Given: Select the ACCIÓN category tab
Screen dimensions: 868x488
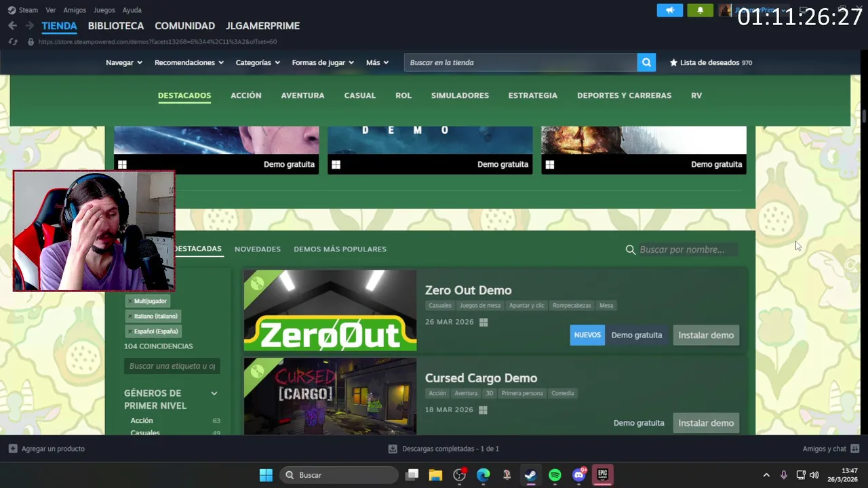Looking at the screenshot, I should 245,96.
